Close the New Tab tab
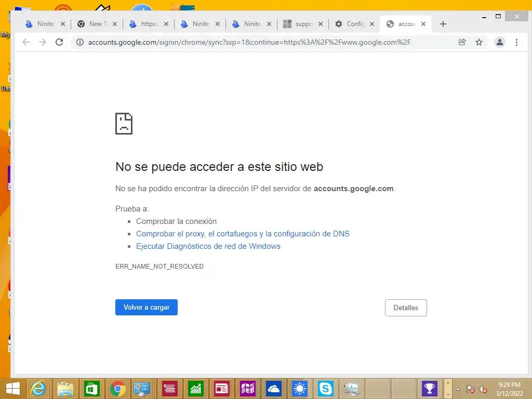The height and width of the screenshot is (399, 532). (115, 24)
